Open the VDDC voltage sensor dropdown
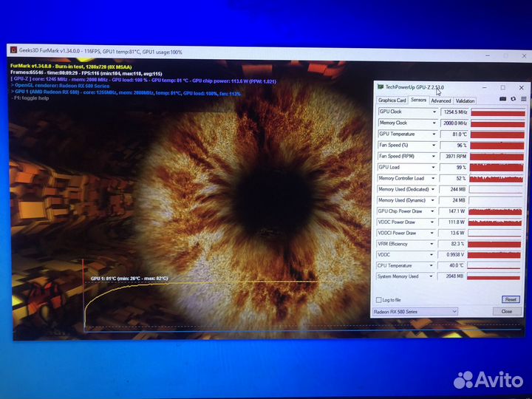 point(432,255)
